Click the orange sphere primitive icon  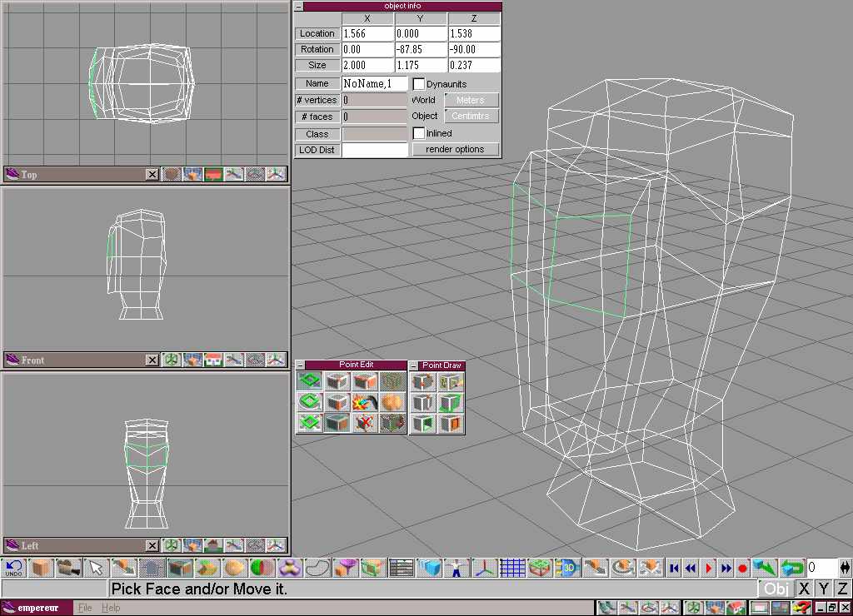pos(235,569)
